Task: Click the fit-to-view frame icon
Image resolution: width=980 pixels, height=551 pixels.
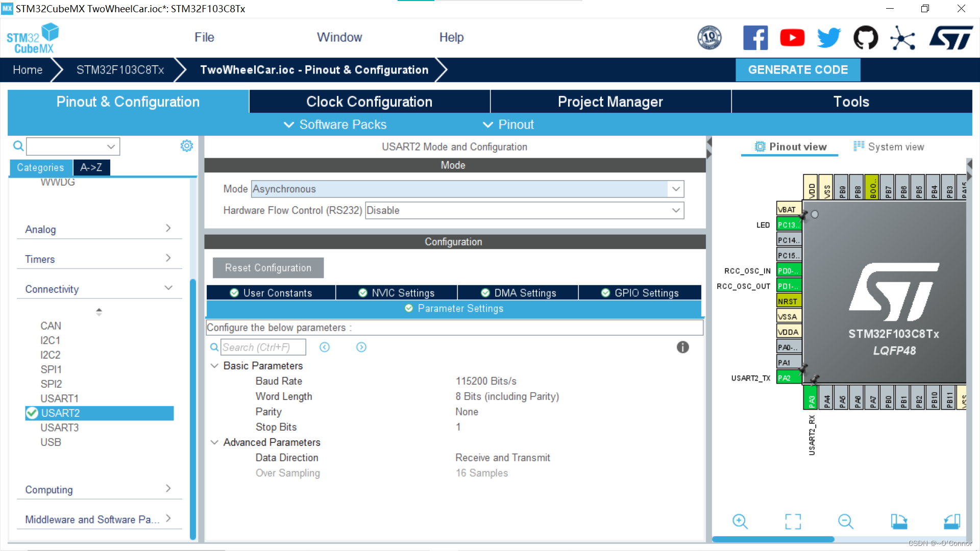Action: pyautogui.click(x=793, y=521)
